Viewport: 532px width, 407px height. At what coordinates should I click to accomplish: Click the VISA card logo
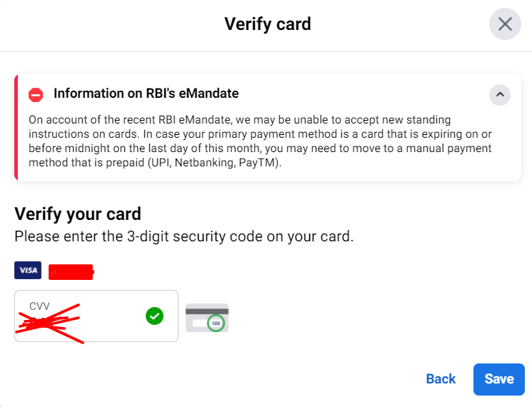point(28,270)
